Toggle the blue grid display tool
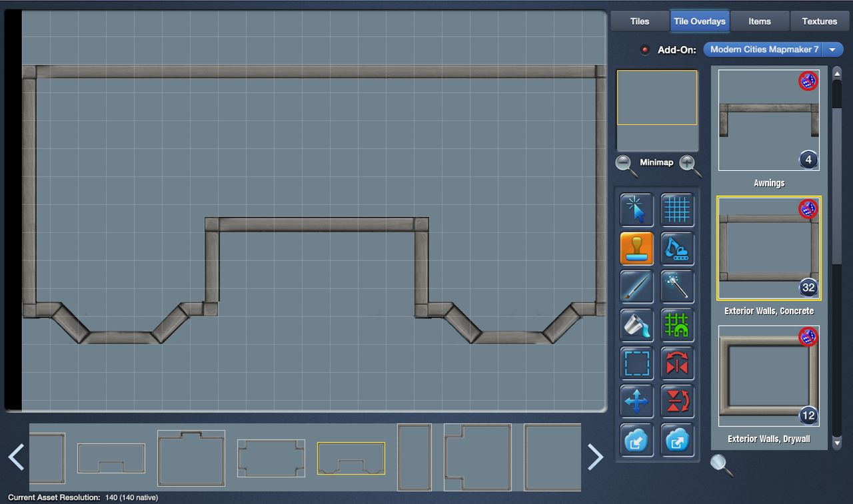The height and width of the screenshot is (504, 853). tap(677, 210)
